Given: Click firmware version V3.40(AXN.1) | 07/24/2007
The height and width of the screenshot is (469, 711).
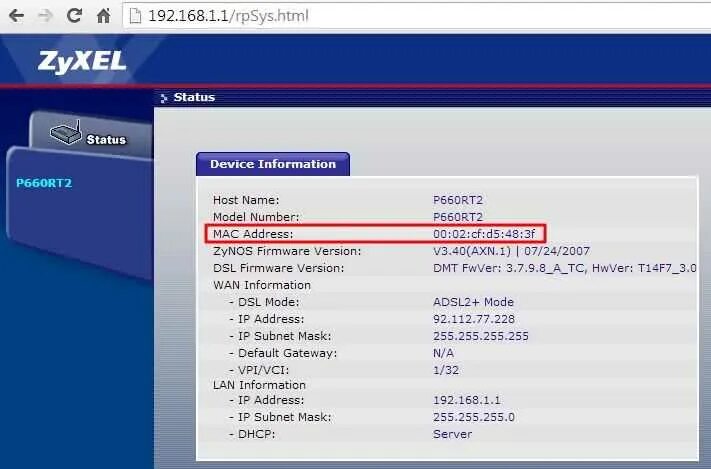Looking at the screenshot, I should pyautogui.click(x=511, y=251).
